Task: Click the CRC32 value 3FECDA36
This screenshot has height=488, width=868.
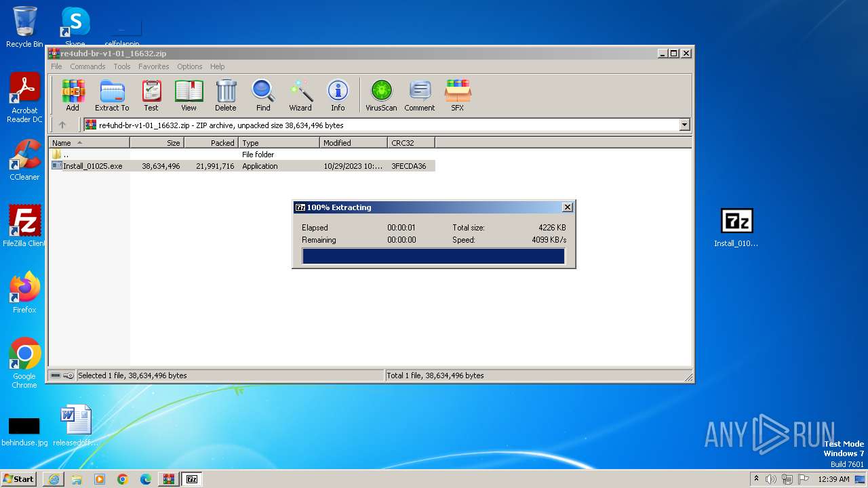Action: coord(409,166)
